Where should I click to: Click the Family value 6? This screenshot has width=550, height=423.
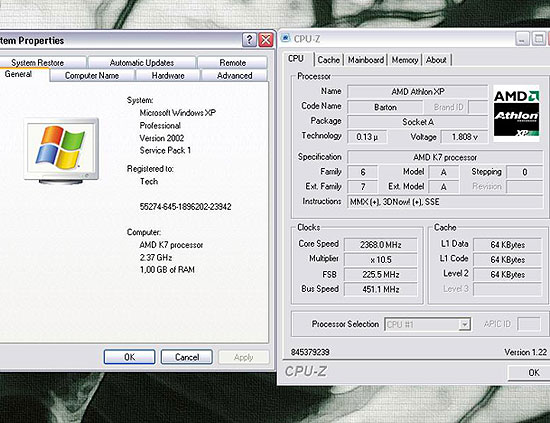363,172
